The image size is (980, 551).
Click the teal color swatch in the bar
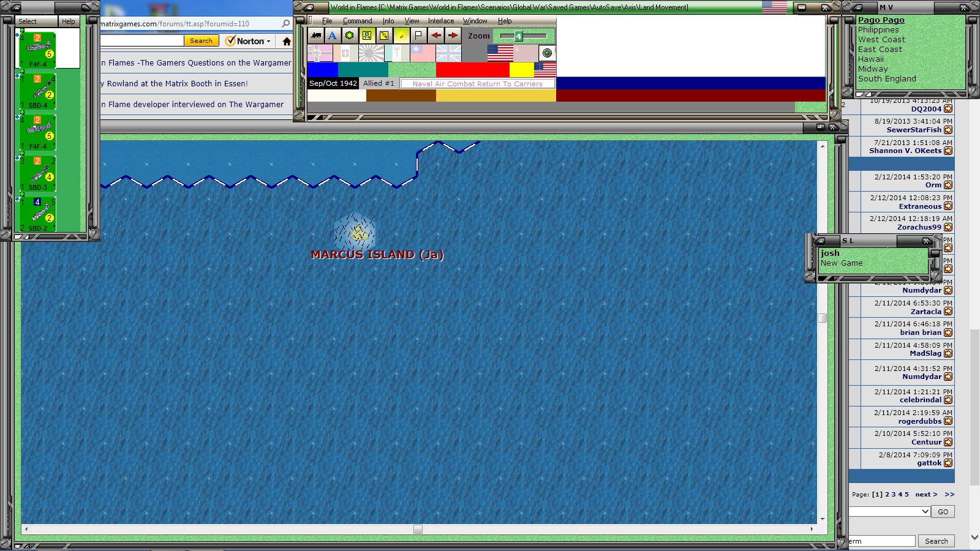click(x=363, y=70)
